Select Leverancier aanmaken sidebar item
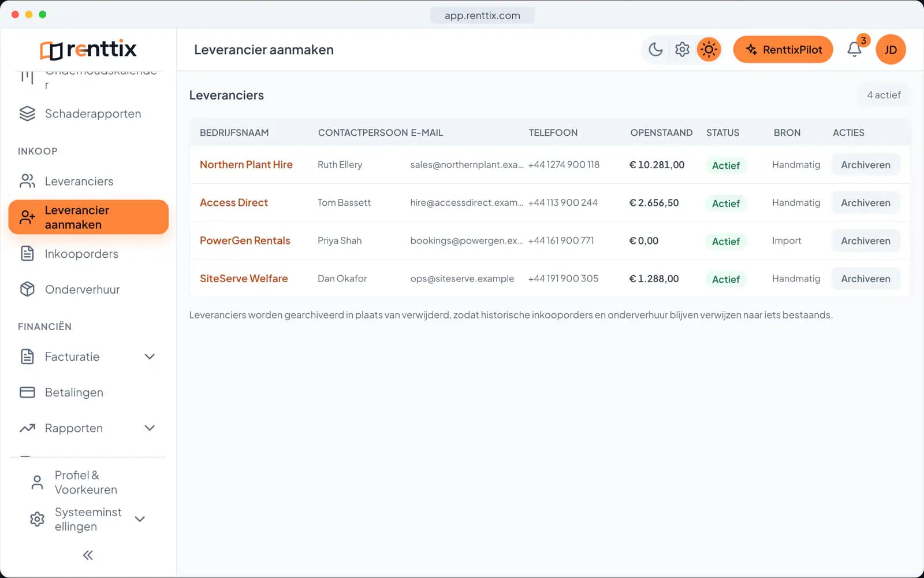This screenshot has height=578, width=924. pos(88,217)
